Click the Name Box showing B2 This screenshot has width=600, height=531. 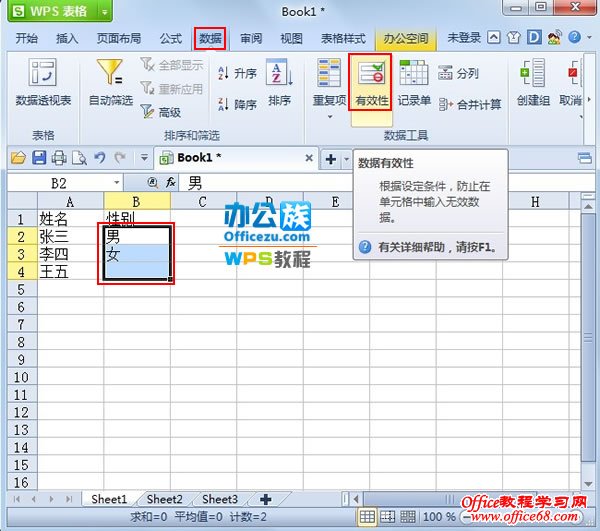[59, 182]
